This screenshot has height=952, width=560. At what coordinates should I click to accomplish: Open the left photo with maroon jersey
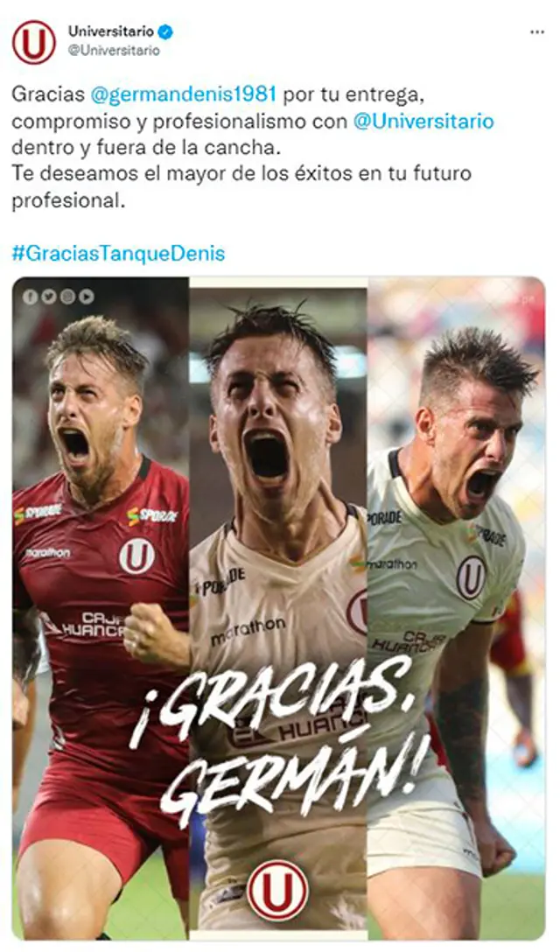tap(101, 608)
